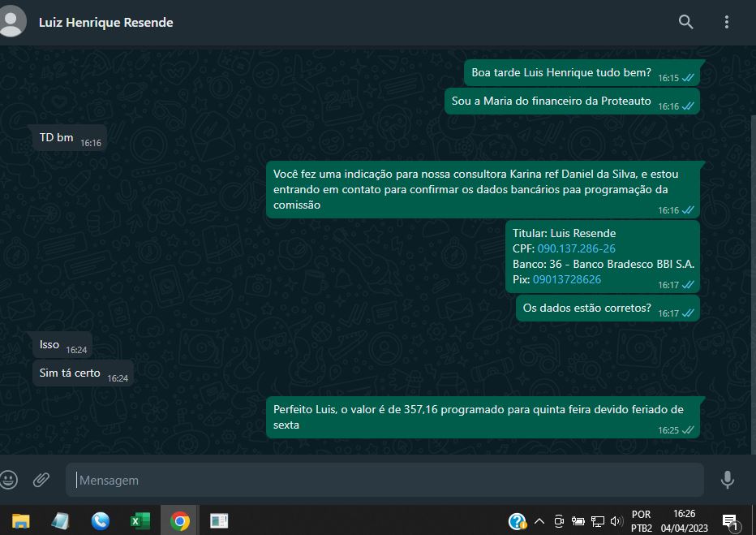Show hidden system tray icons
This screenshot has height=535, width=756.
click(x=539, y=521)
